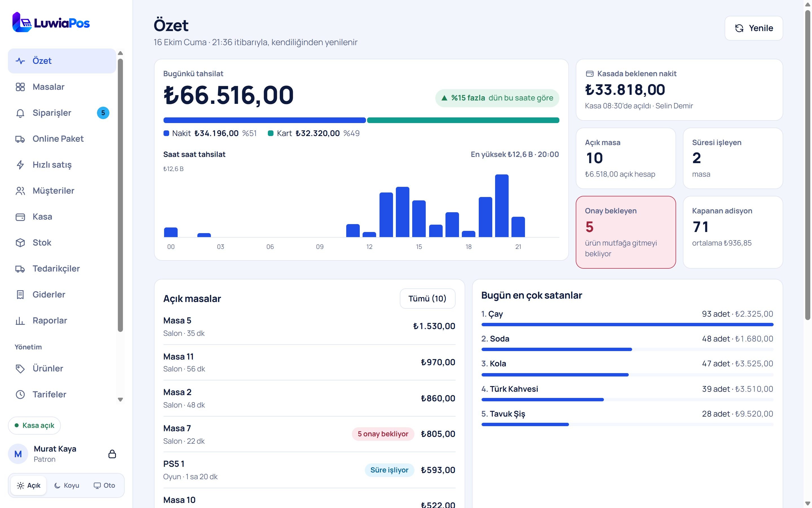Show all tables with Tümü (10)

point(427,299)
